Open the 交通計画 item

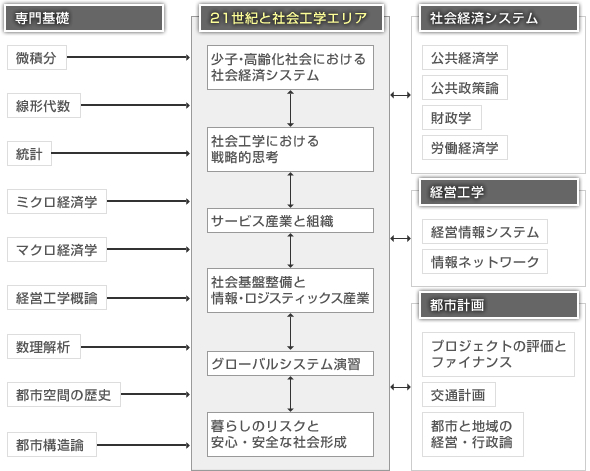(459, 395)
